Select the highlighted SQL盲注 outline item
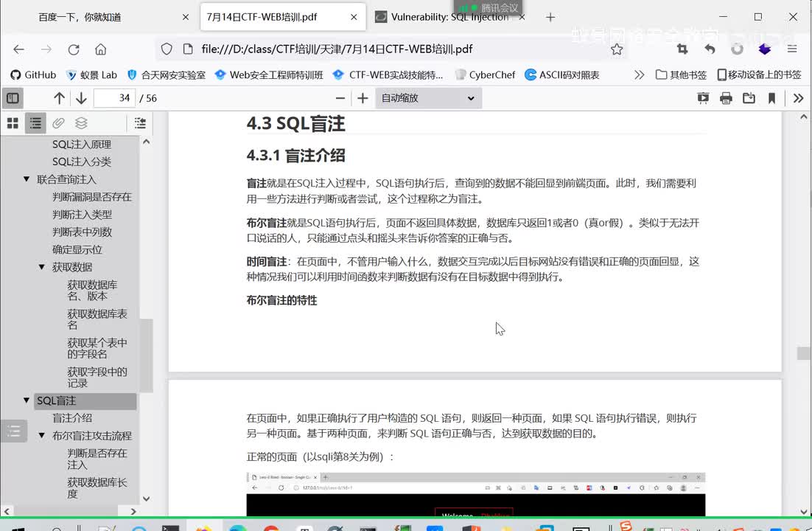This screenshot has width=812, height=531. pyautogui.click(x=85, y=401)
